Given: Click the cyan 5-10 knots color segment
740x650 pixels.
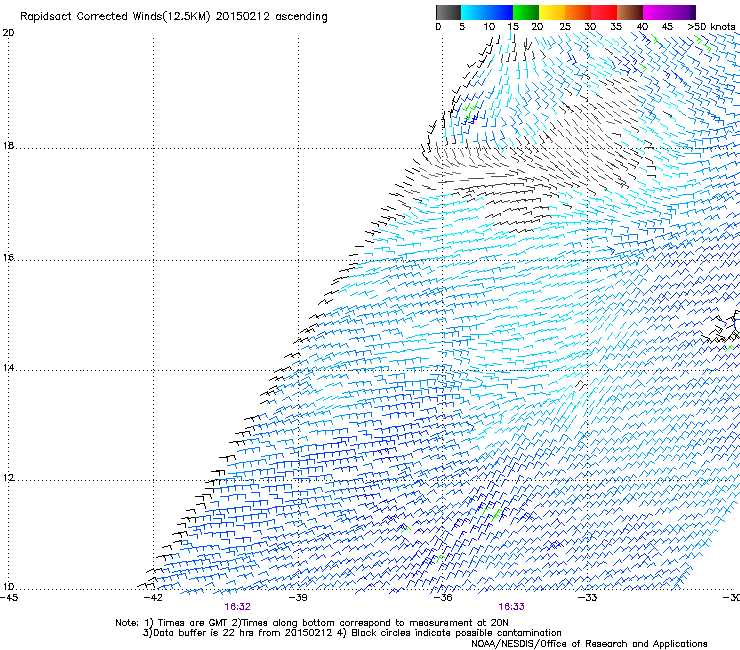Looking at the screenshot, I should click(474, 12).
